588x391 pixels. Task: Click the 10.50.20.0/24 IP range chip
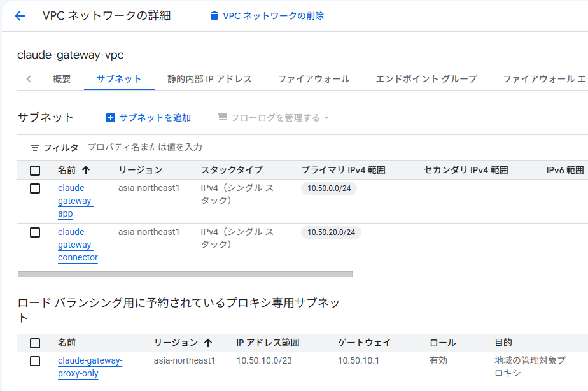coord(331,232)
